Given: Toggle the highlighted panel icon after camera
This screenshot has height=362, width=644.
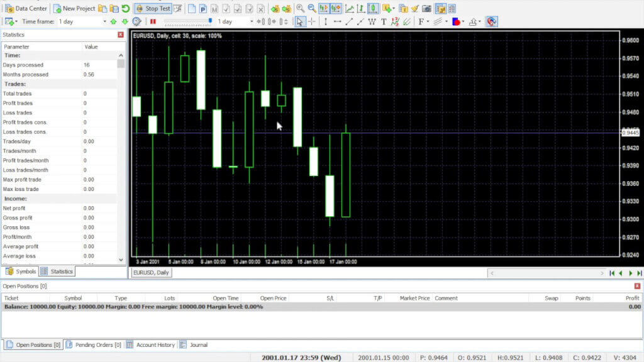Looking at the screenshot, I should click(441, 8).
